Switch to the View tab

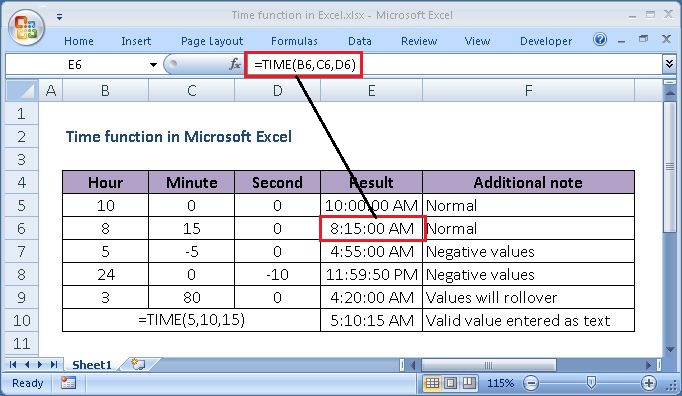click(x=477, y=41)
